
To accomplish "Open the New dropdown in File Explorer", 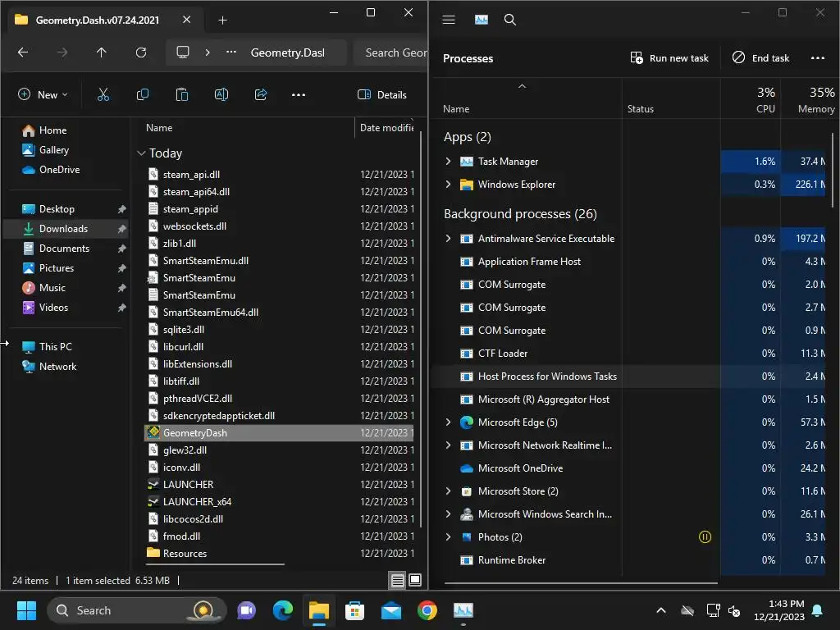I will [43, 95].
